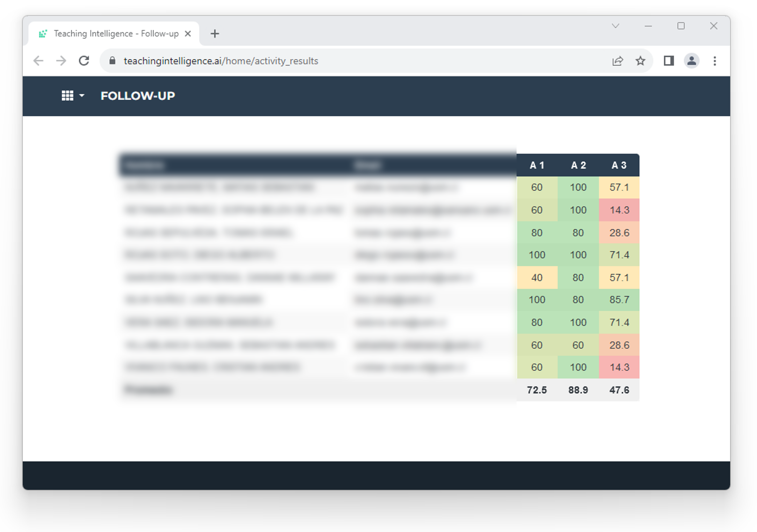
Task: Click the share page icon
Action: 617,61
